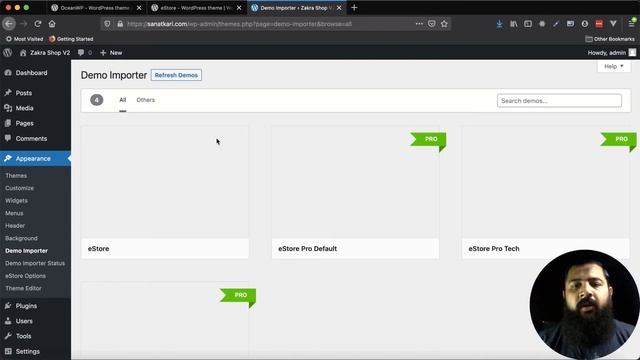Open the Firefox downloads arrow icon
The width and height of the screenshot is (640, 360).
499,24
